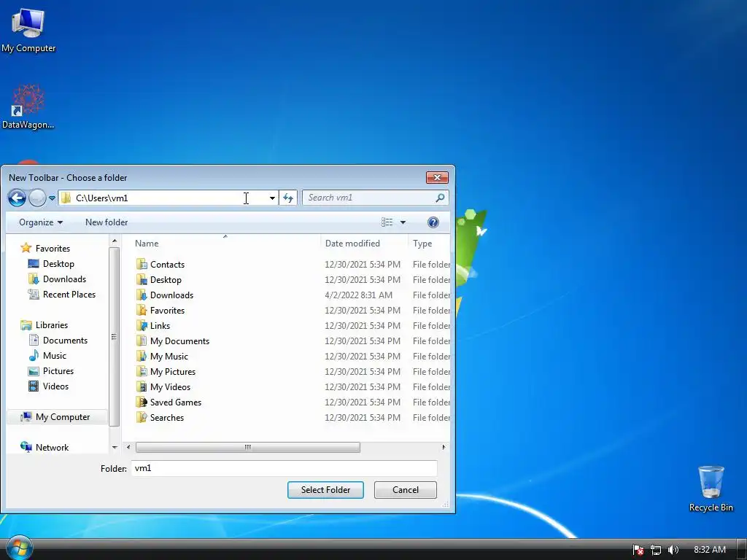Screen dimensions: 747x560
Task: Click the Searches folder icon
Action: pyautogui.click(x=142, y=418)
